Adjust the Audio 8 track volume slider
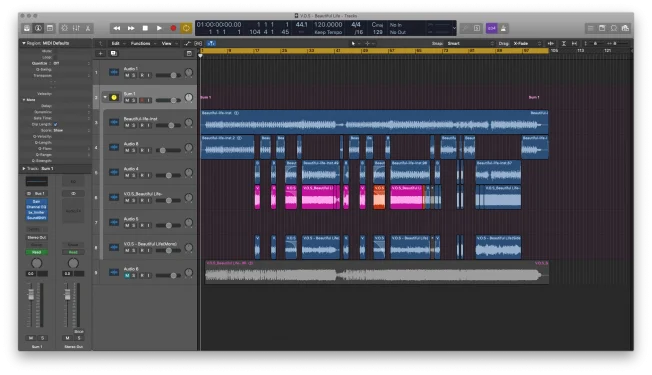Image resolution: width=652 pixels, height=375 pixels. click(168, 150)
